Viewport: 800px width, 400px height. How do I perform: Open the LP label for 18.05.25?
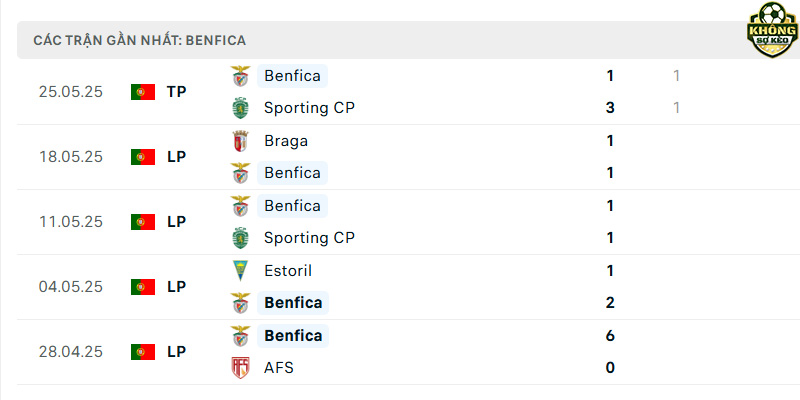[x=177, y=157]
